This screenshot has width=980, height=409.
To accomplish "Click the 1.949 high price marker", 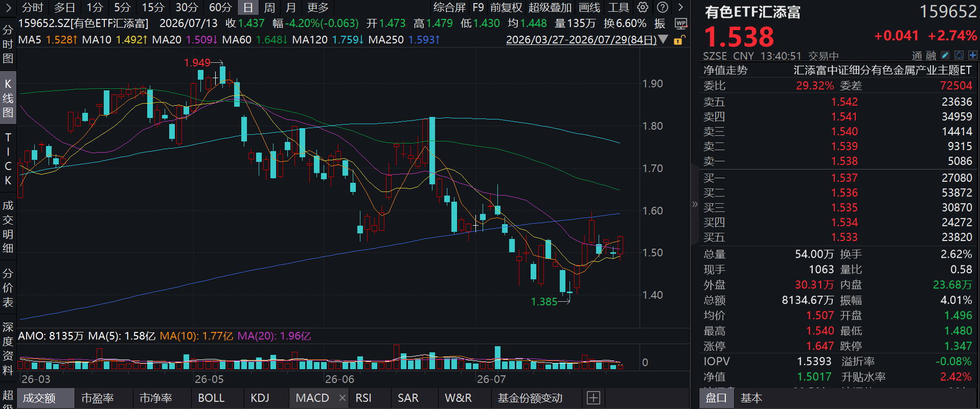I will [197, 62].
